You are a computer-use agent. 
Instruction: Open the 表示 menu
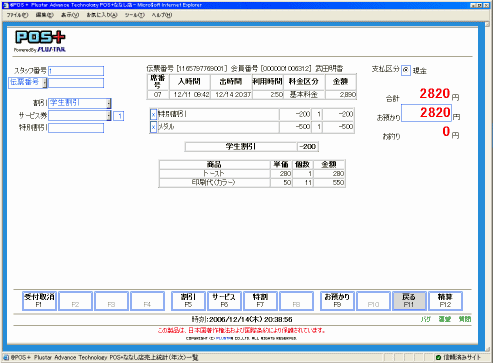70,15
